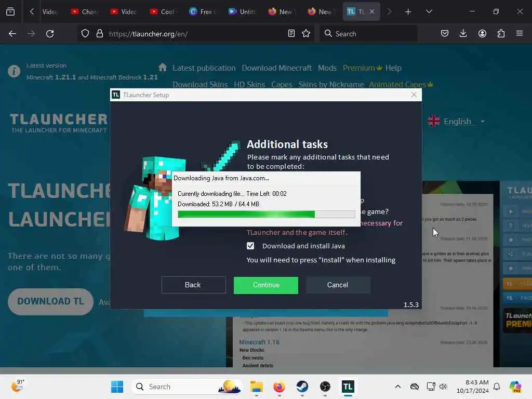The height and width of the screenshot is (399, 532).
Task: Open the Firefox hamburger menu
Action: point(520,33)
